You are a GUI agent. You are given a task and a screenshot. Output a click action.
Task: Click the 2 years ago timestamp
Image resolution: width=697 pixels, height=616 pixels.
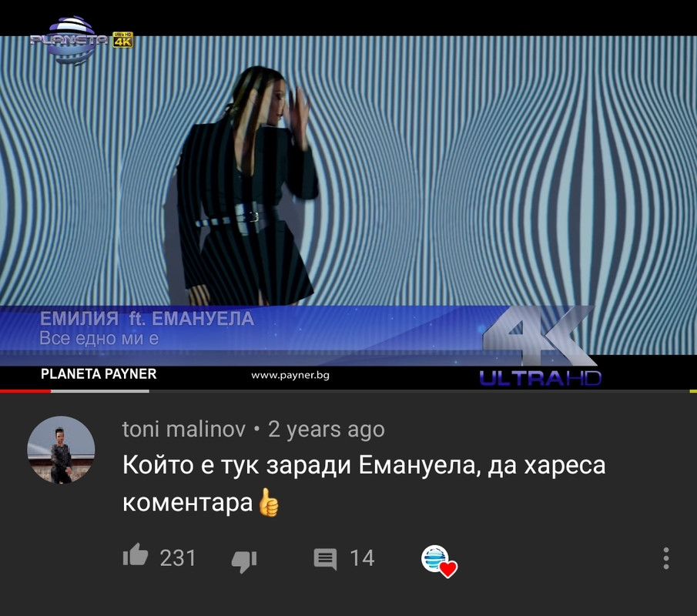point(327,429)
